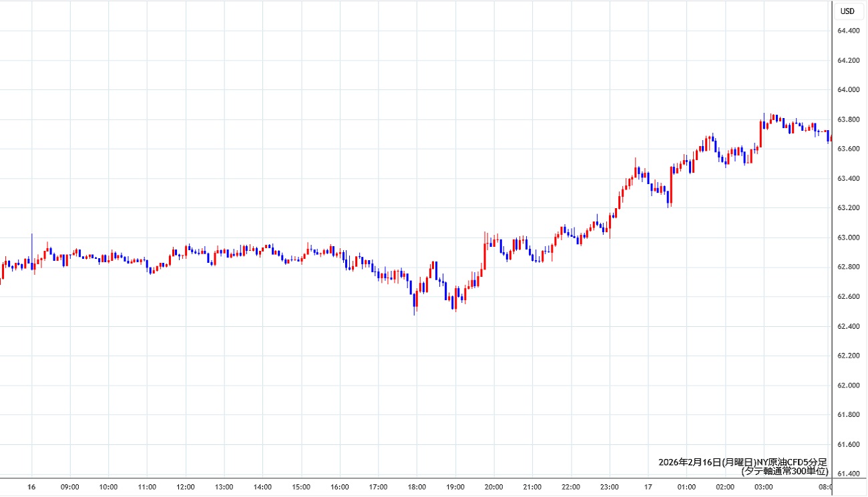Screen dimensions: 868x497
Task: Click the NY原油CFD5分足 chart caption
Action: [742, 462]
